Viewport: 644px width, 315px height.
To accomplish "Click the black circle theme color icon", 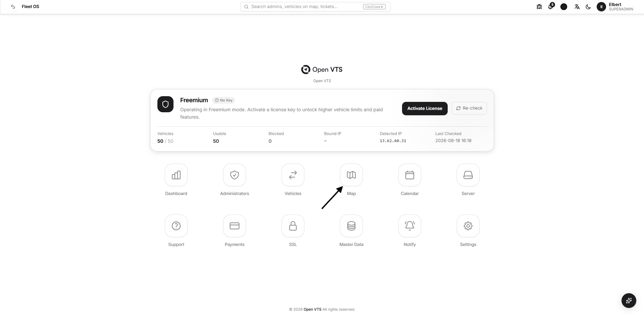I will pyautogui.click(x=564, y=7).
